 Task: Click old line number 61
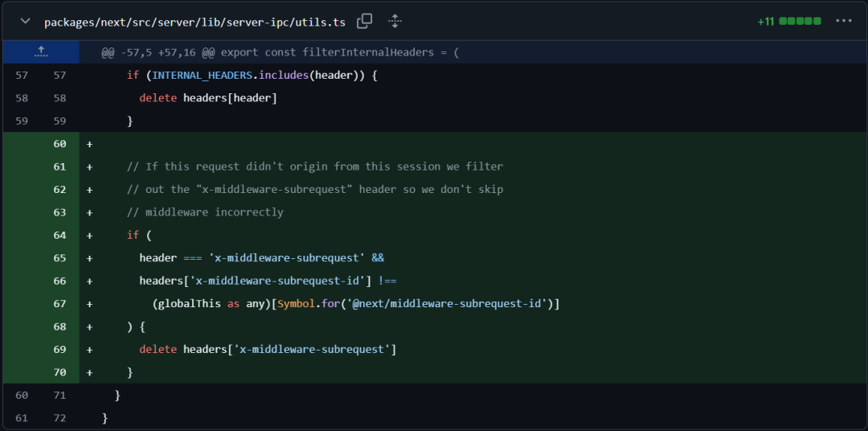coord(22,418)
